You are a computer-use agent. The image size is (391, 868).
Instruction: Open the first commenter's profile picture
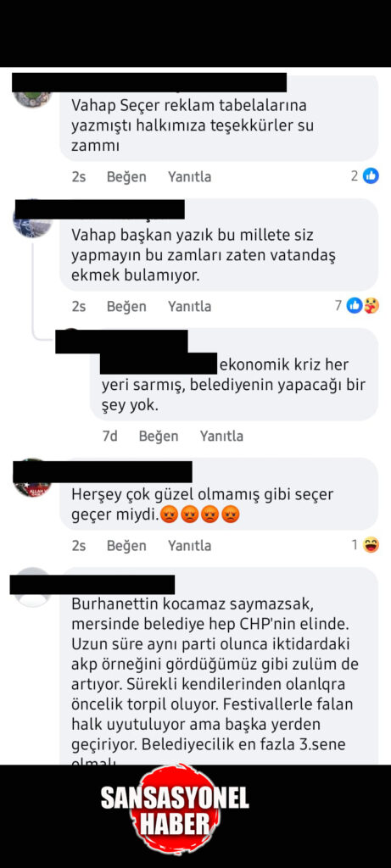[33, 97]
